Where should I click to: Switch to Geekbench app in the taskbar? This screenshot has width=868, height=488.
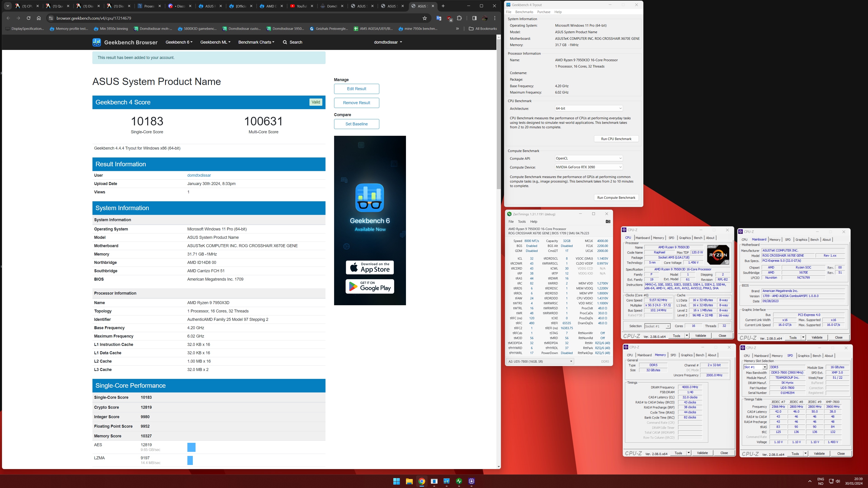coord(446,481)
